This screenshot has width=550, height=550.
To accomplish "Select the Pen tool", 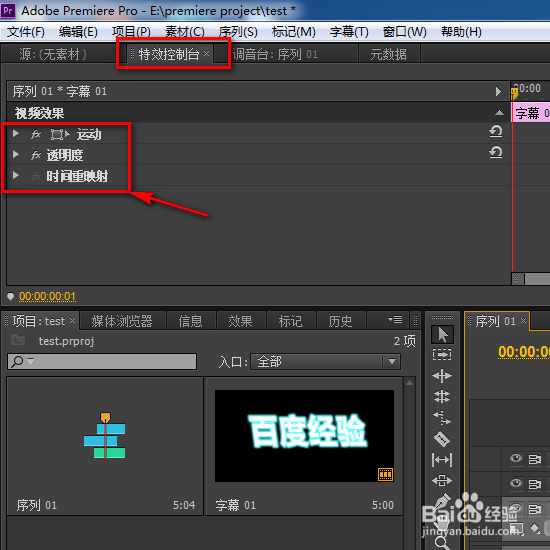I will (x=443, y=501).
